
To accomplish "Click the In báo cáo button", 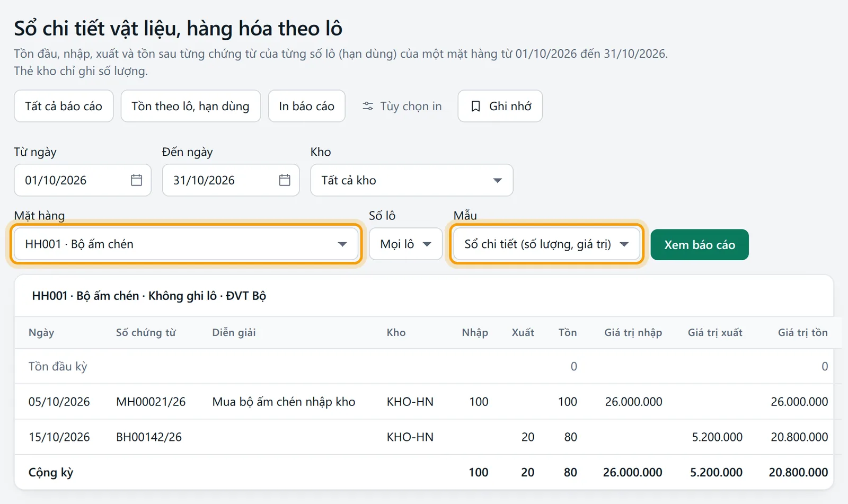I will click(307, 106).
